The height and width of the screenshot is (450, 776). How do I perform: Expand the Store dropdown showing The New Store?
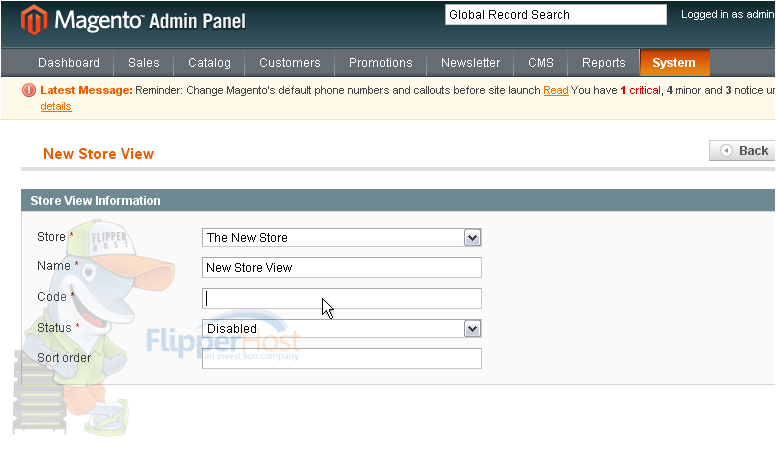pyautogui.click(x=341, y=238)
